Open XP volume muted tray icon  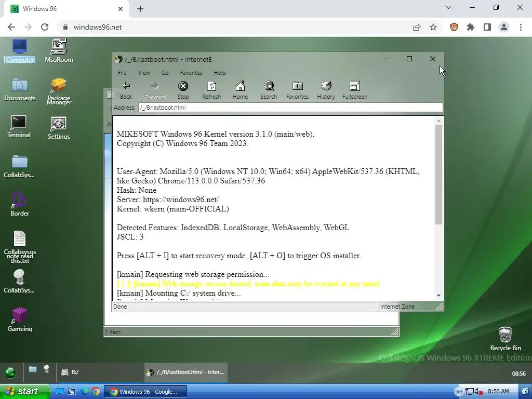[478, 392]
